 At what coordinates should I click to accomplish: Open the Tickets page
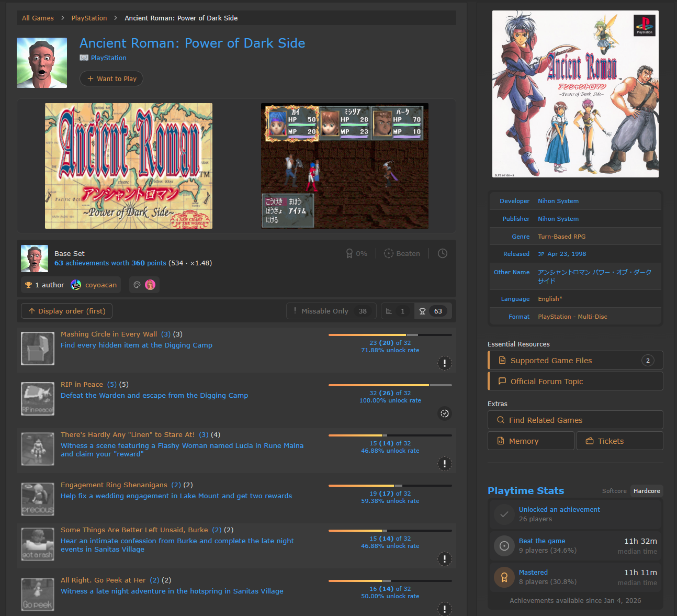click(x=620, y=441)
